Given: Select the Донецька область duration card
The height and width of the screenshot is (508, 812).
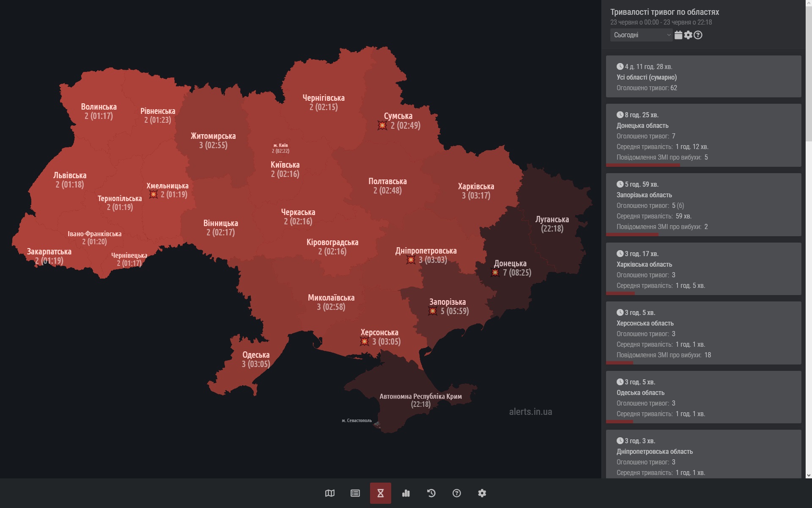Looking at the screenshot, I should click(703, 135).
